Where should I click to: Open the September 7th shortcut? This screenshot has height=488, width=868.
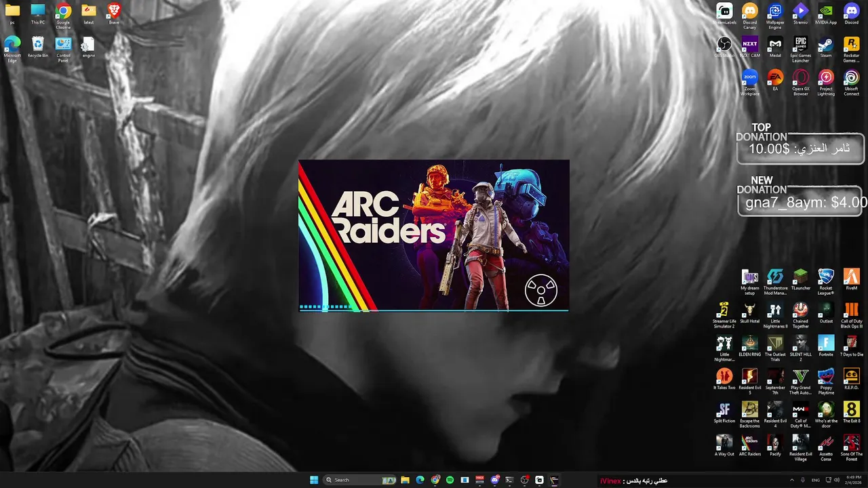775,382
